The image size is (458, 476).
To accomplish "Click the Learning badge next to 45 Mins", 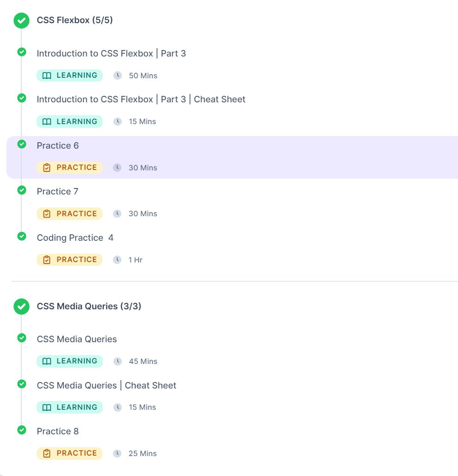I will point(69,361).
